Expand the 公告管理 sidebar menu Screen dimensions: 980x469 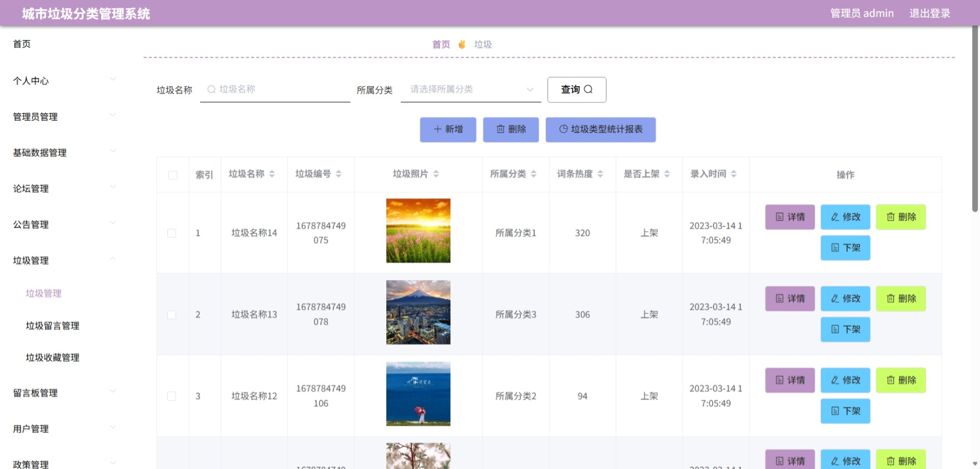[64, 224]
